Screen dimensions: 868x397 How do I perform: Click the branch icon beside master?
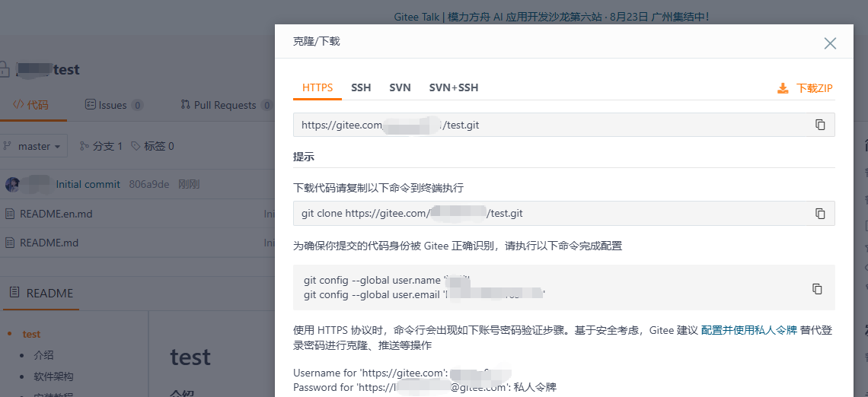(7, 146)
